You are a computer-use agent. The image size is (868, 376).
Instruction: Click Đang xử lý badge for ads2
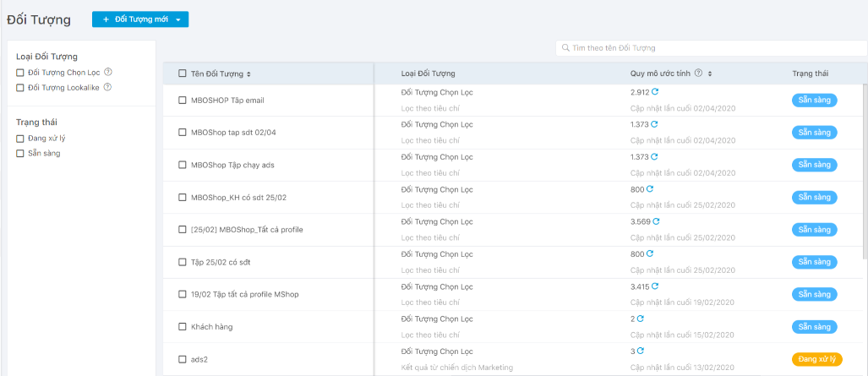pyautogui.click(x=817, y=359)
